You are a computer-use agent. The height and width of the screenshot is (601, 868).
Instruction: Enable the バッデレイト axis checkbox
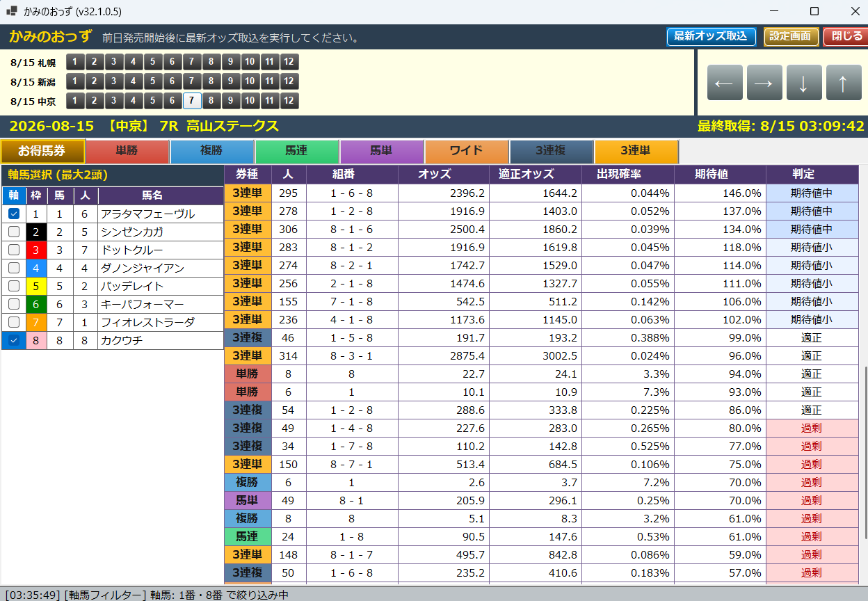14,287
